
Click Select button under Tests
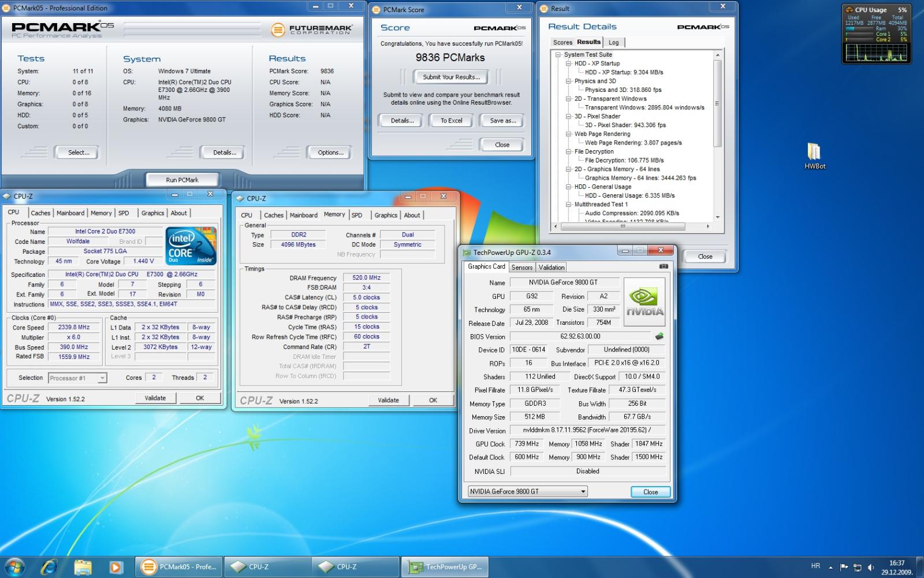pyautogui.click(x=79, y=153)
